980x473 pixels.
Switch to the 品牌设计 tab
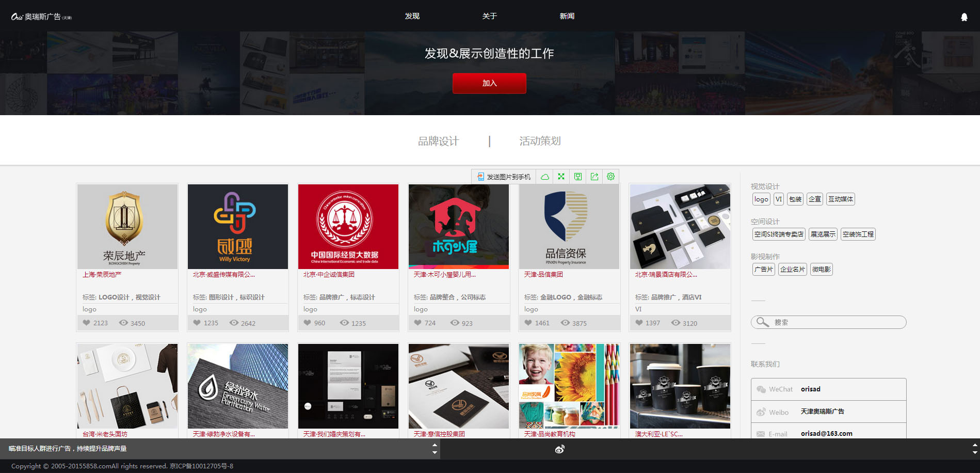coord(438,141)
